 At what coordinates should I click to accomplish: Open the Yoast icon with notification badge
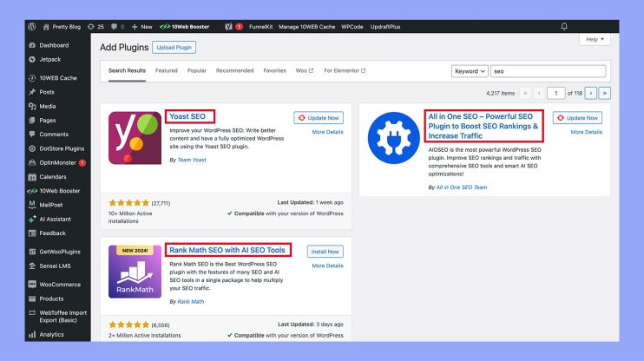233,27
